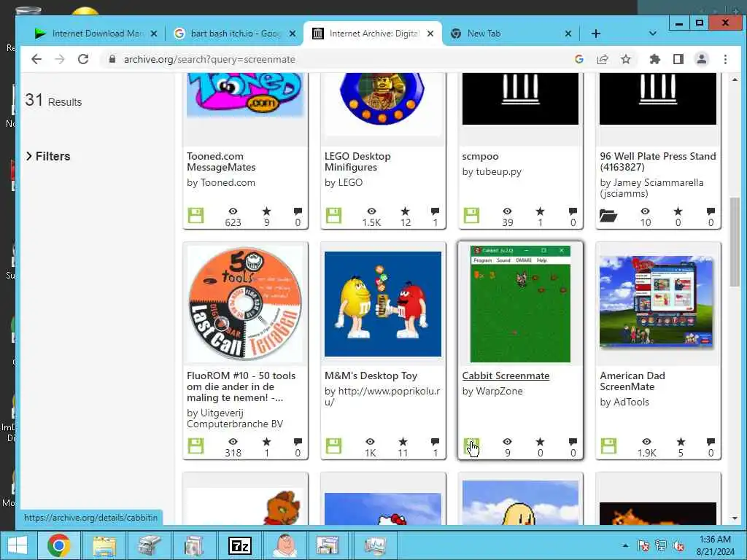Close the Internet Download Manager tab
747x560 pixels.
tap(153, 34)
